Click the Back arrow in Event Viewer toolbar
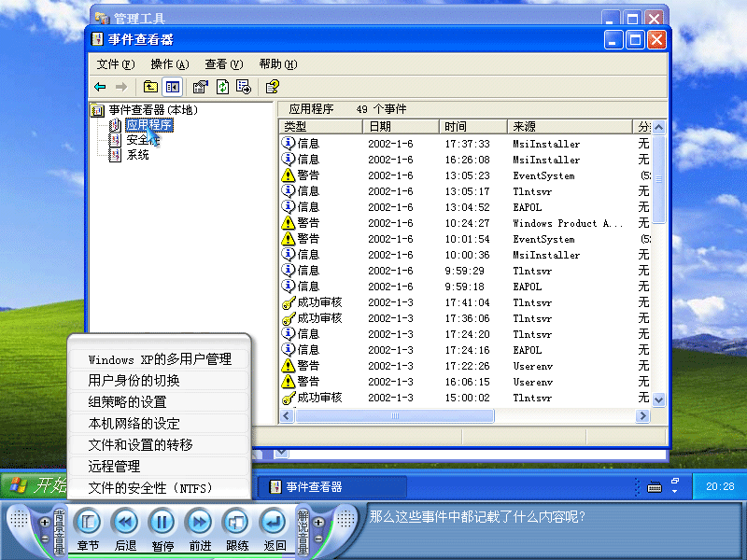747x560 pixels. point(100,87)
